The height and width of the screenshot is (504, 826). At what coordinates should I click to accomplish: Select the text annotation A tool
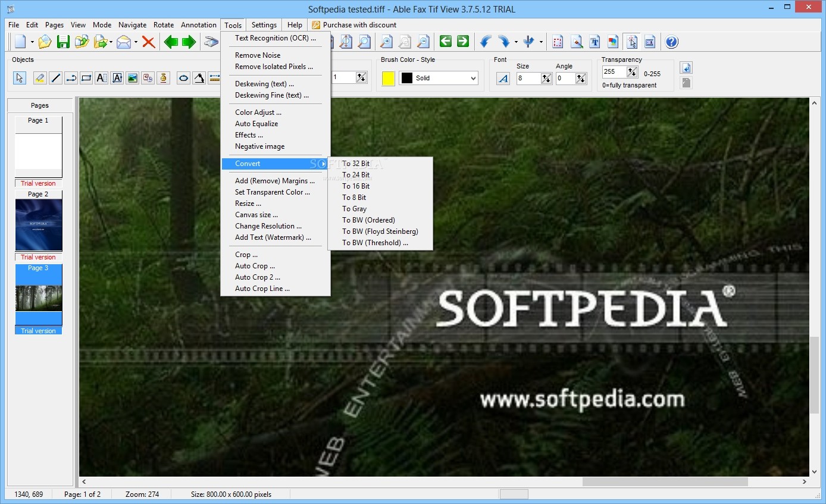click(102, 78)
